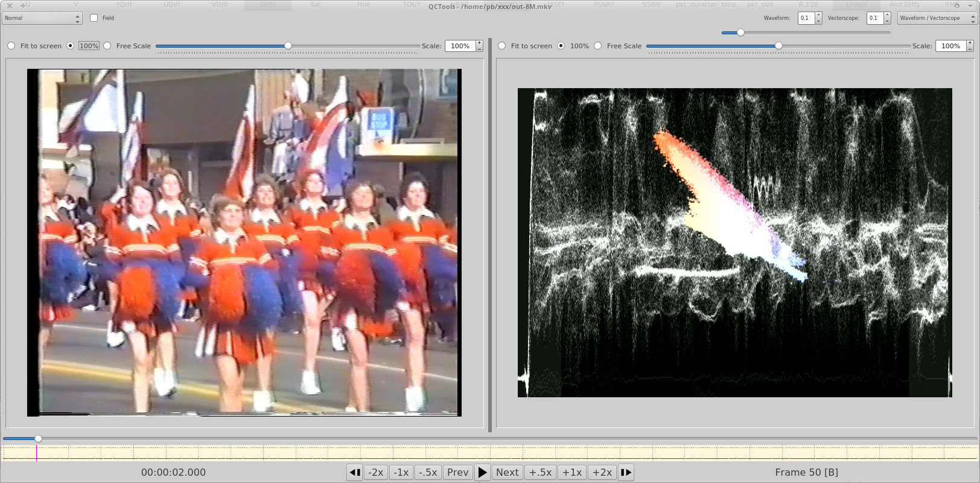980x483 pixels.
Task: Play forward at +.5x speed
Action: coord(540,472)
